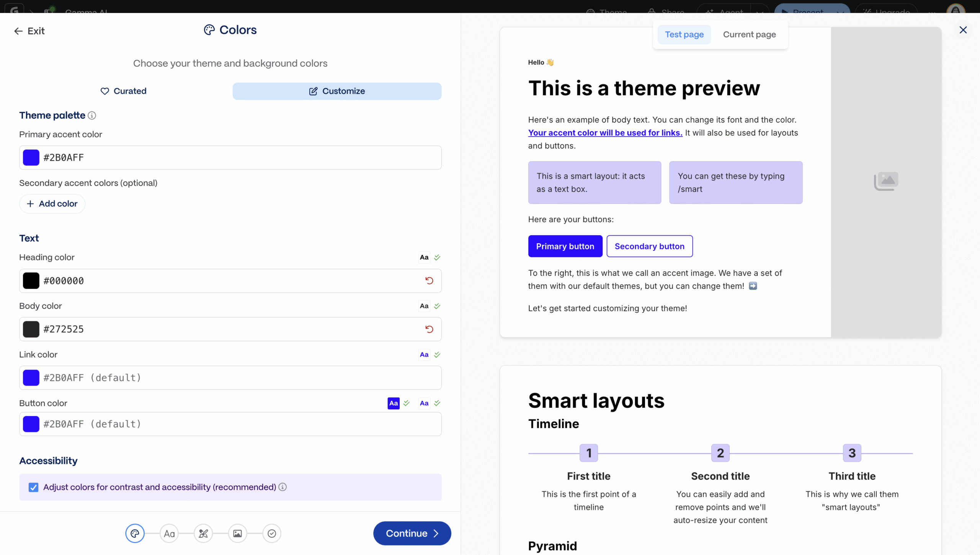Check the body color contrast Aa indicator
The width and height of the screenshot is (980, 555).
click(424, 306)
